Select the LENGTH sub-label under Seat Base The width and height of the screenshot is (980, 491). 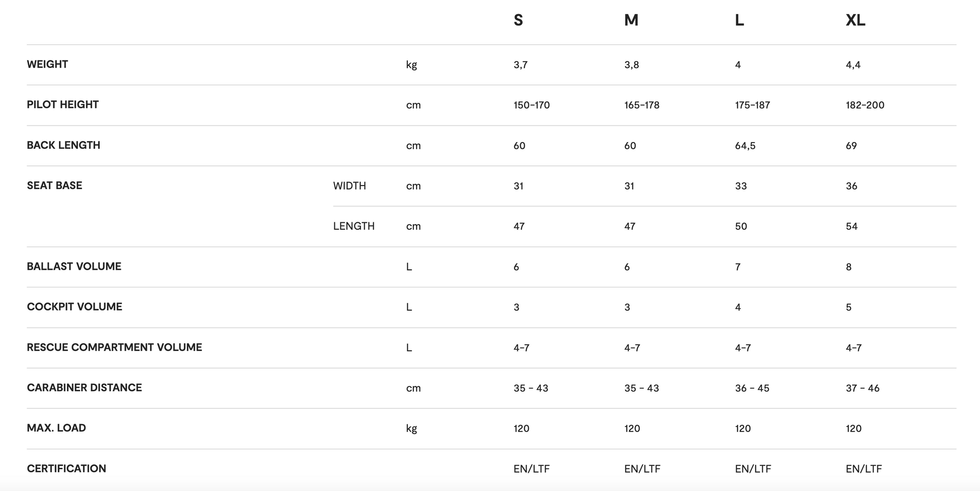click(354, 226)
